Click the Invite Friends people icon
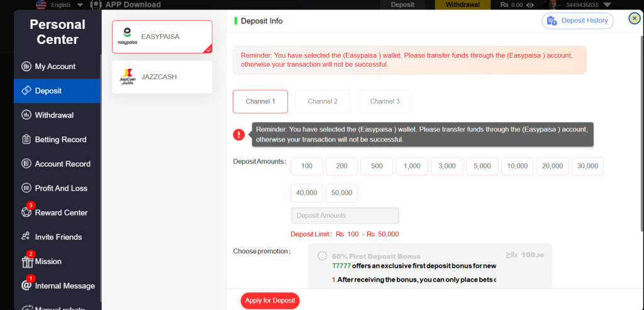This screenshot has height=310, width=644. pos(26,236)
